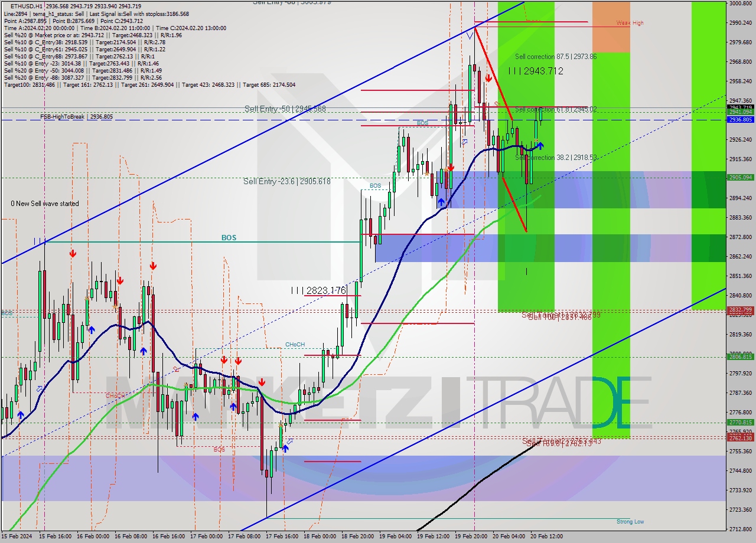This screenshot has height=543, width=756.
Task: Click the blue 2936.805 price tag
Action: (740, 119)
